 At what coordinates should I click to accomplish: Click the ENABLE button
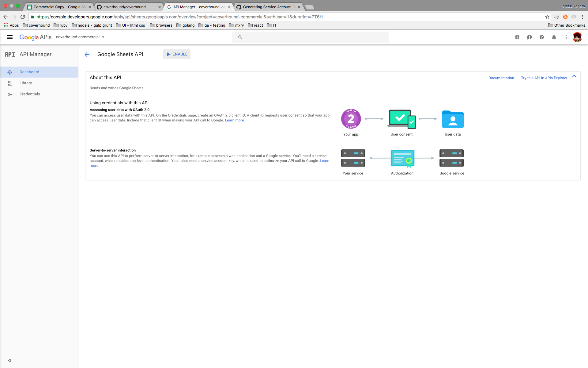point(177,54)
